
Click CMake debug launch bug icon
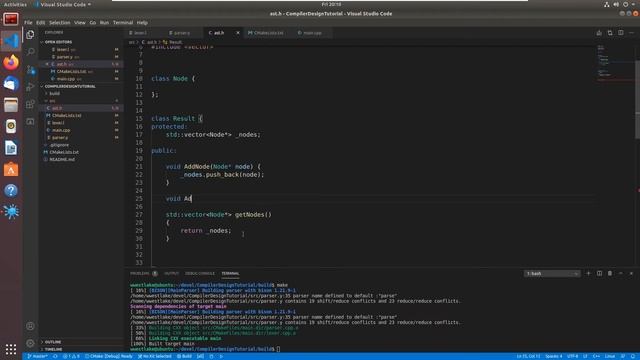coord(211,356)
